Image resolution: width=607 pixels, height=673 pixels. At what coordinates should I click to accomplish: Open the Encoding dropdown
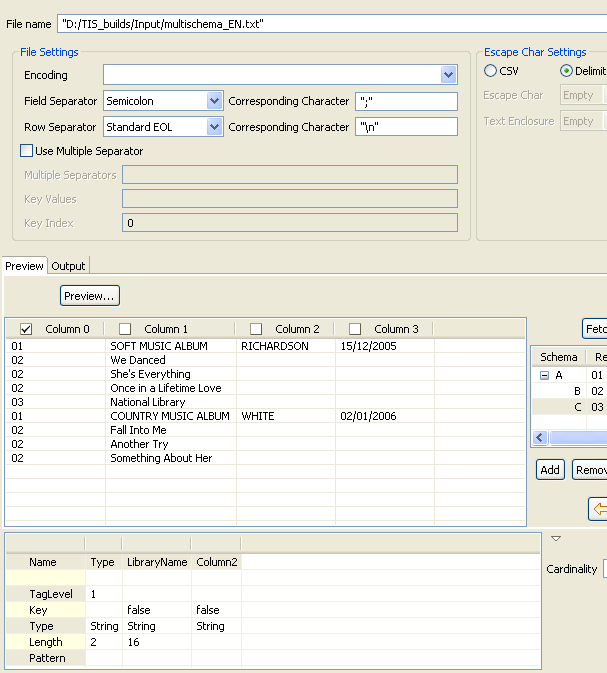[x=448, y=75]
